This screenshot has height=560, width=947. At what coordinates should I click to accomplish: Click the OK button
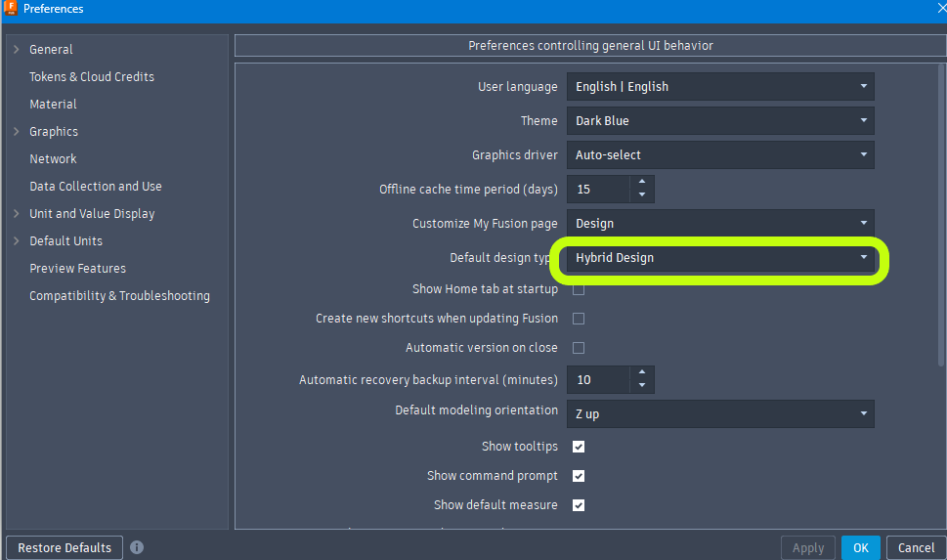pyautogui.click(x=860, y=547)
